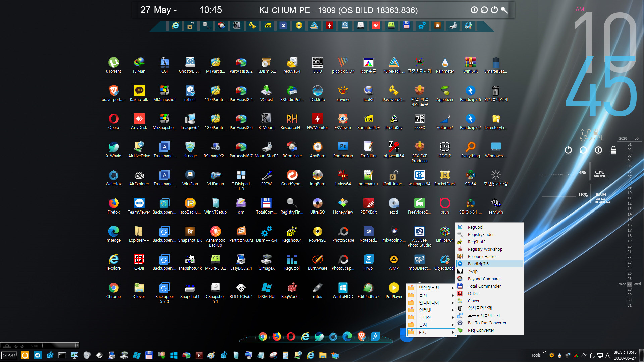Screen dimensions: 644x362
Task: Click Internet Explorer icon in top dock
Action: 175,25
